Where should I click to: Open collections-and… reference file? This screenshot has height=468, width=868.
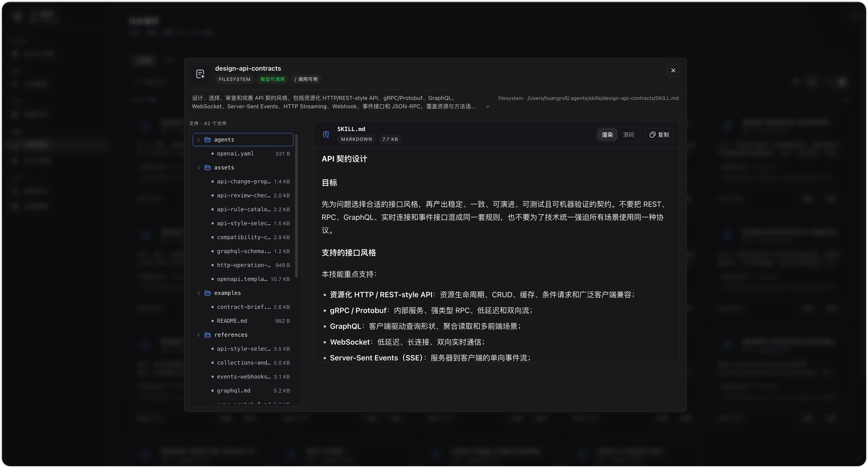pos(243,363)
